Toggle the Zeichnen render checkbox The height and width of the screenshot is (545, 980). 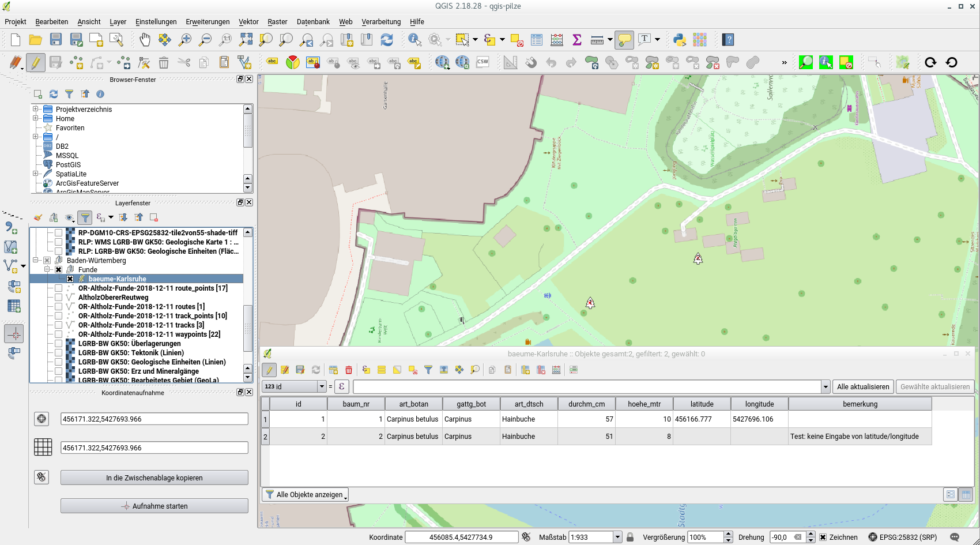[x=823, y=538]
